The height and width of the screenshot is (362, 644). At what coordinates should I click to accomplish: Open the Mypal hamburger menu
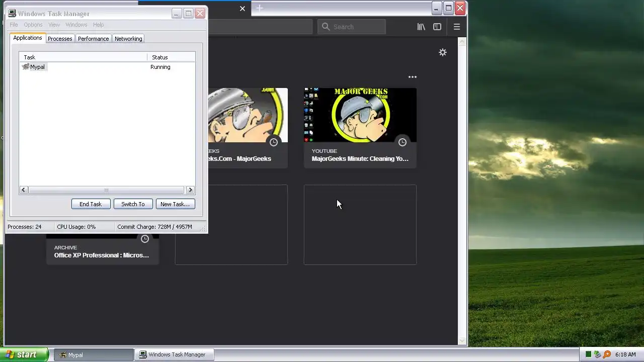coord(457,27)
